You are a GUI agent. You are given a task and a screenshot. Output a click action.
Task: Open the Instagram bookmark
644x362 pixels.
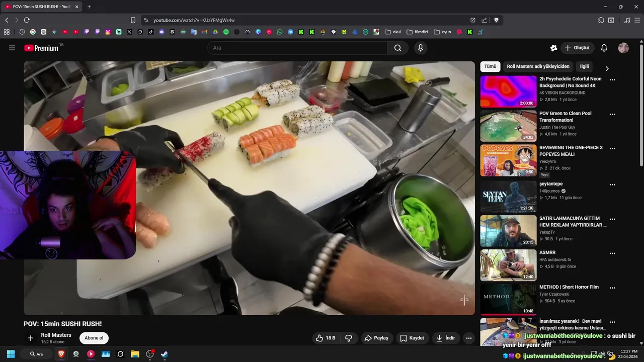point(108,32)
